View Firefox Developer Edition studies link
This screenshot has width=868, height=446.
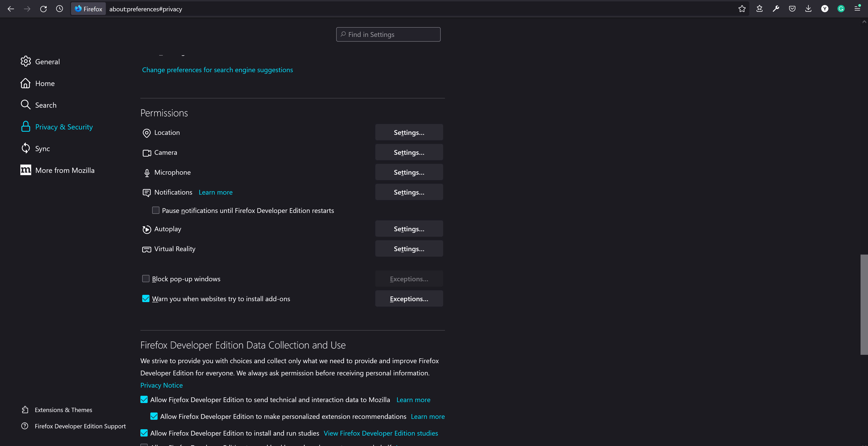pyautogui.click(x=381, y=433)
